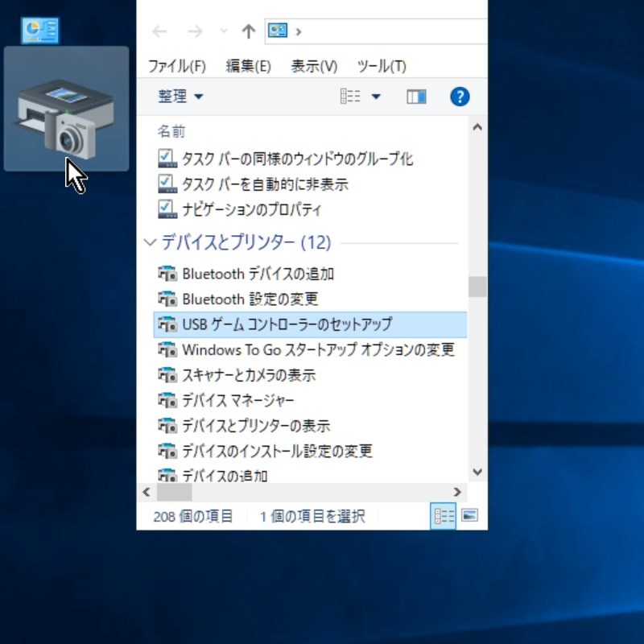Open the view options dropdown arrow
Image resolution: width=644 pixels, height=644 pixels.
(376, 97)
